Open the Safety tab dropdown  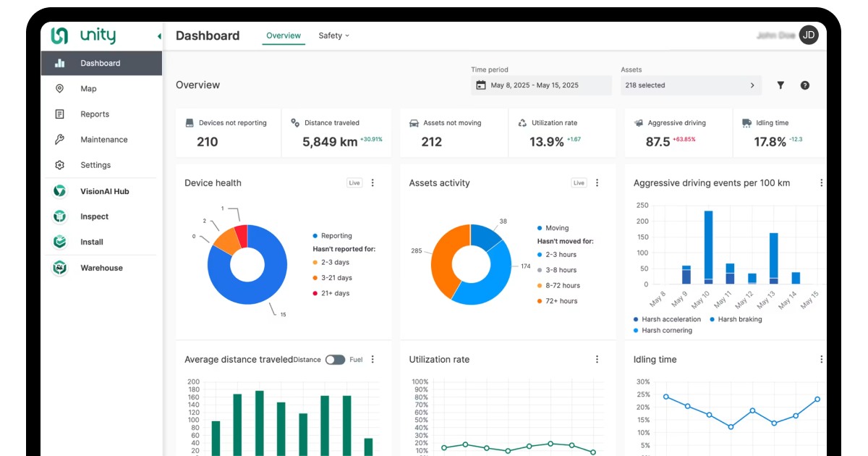[333, 35]
